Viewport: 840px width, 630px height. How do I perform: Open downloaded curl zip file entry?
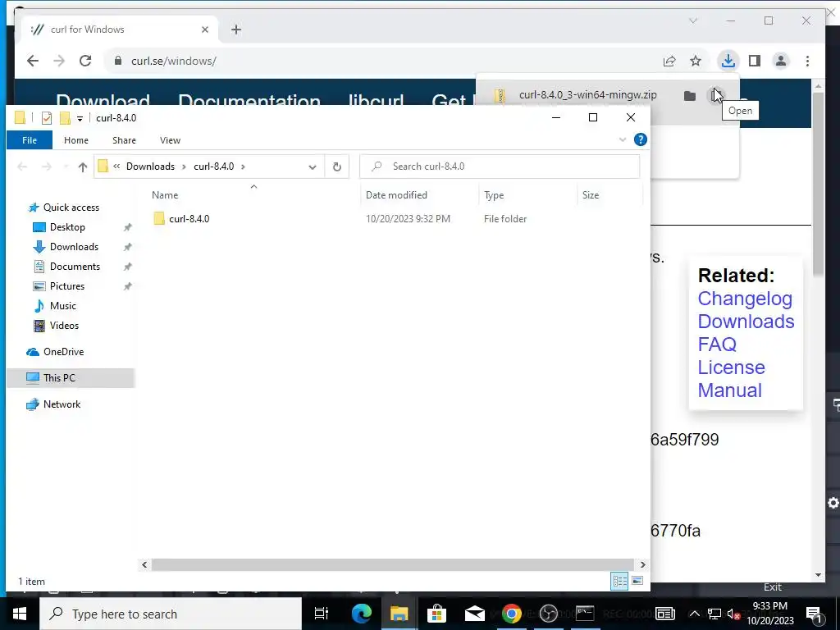(x=587, y=95)
